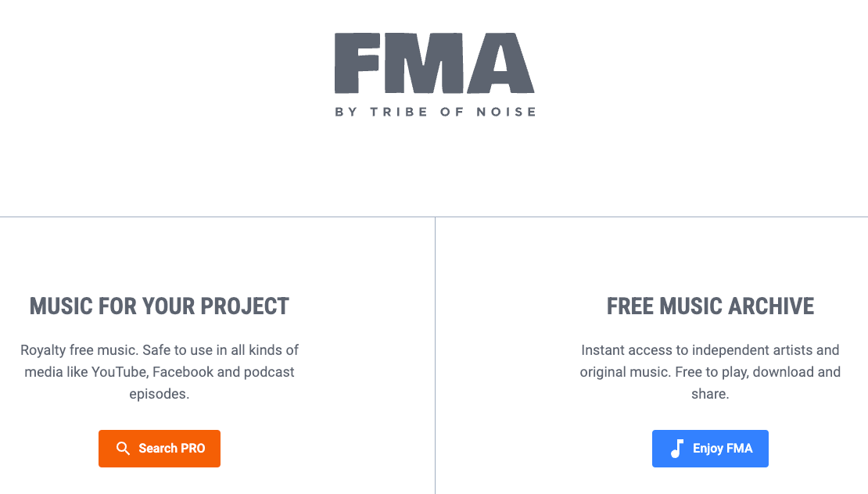
Task: Click the royalty free music description text
Action: 160,372
